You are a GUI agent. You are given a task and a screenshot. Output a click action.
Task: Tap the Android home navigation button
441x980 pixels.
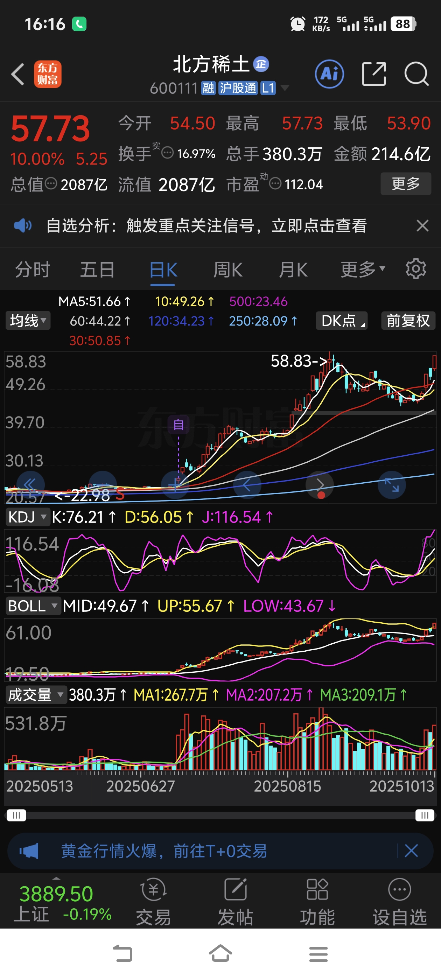220,954
